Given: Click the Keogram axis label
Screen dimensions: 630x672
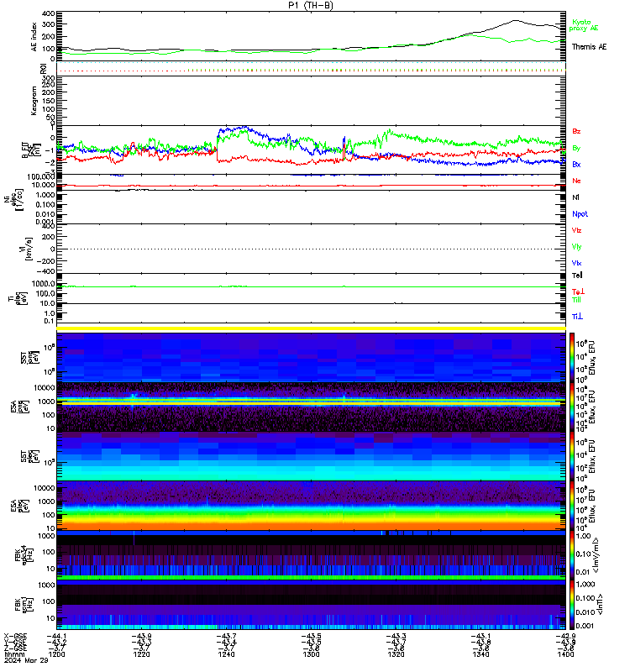Looking at the screenshot, I should pyautogui.click(x=34, y=101).
